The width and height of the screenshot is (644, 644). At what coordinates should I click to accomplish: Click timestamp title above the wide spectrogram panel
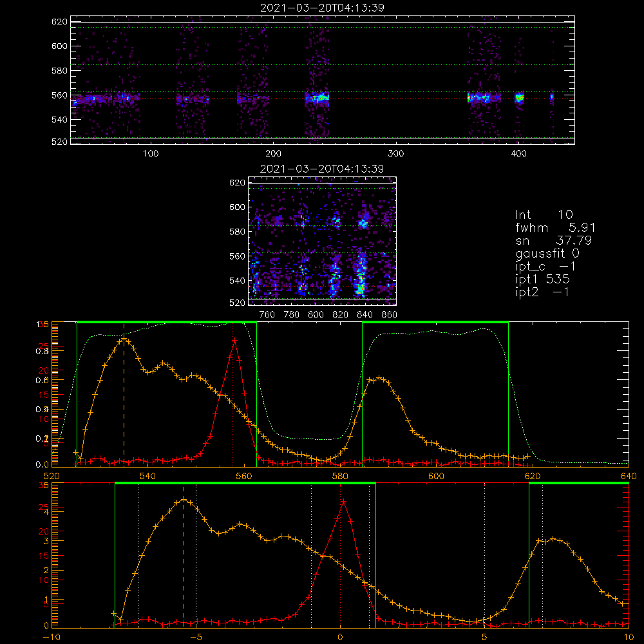pyautogui.click(x=323, y=8)
